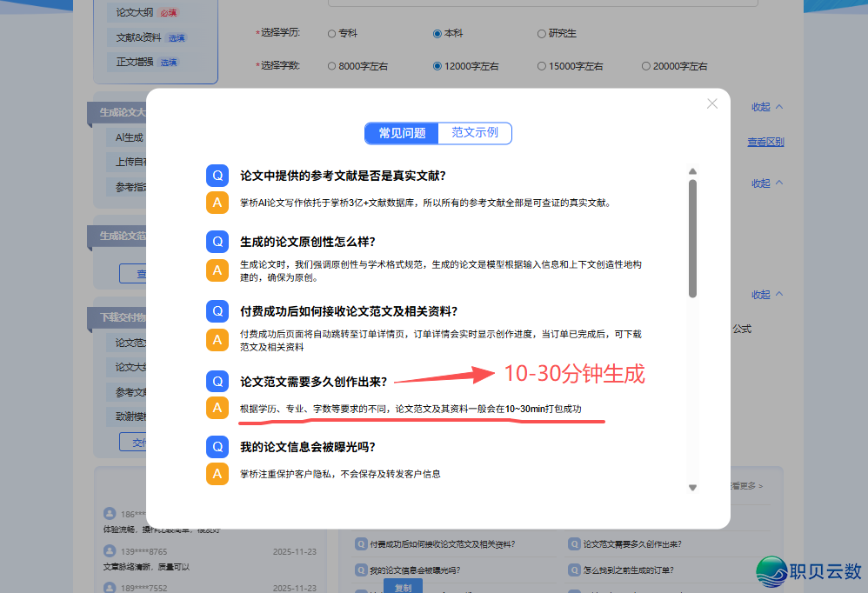
Task: Click the scrollbar up arrow in FAQ dialog
Action: click(x=692, y=171)
